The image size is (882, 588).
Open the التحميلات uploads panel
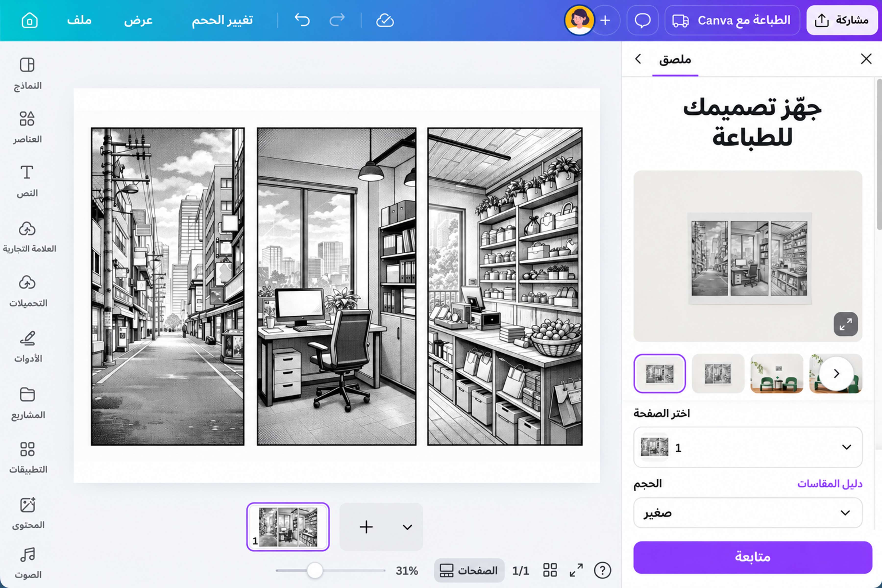click(28, 291)
